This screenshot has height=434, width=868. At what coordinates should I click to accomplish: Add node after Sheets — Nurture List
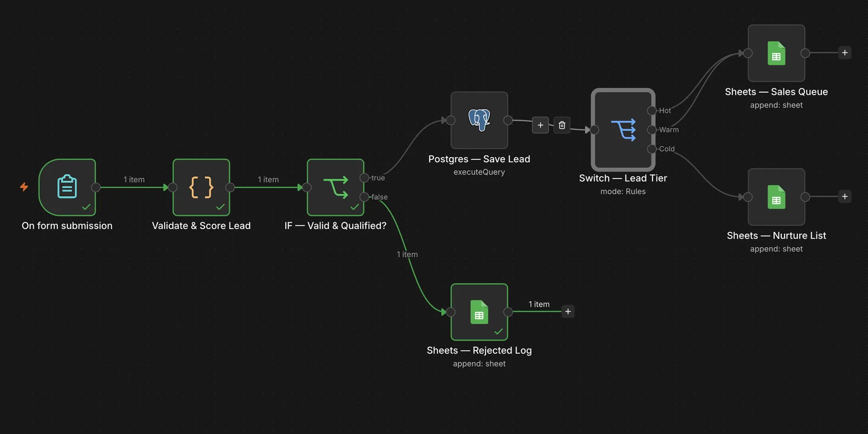pyautogui.click(x=845, y=196)
